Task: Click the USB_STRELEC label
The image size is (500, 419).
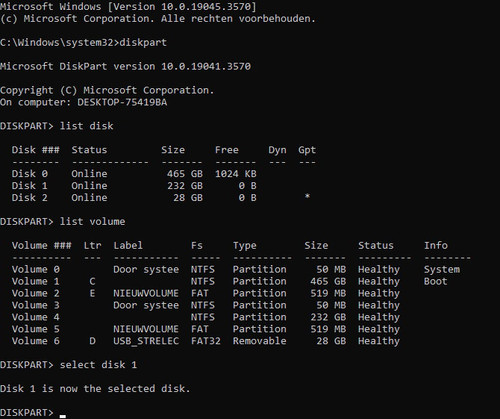Action: pyautogui.click(x=146, y=341)
